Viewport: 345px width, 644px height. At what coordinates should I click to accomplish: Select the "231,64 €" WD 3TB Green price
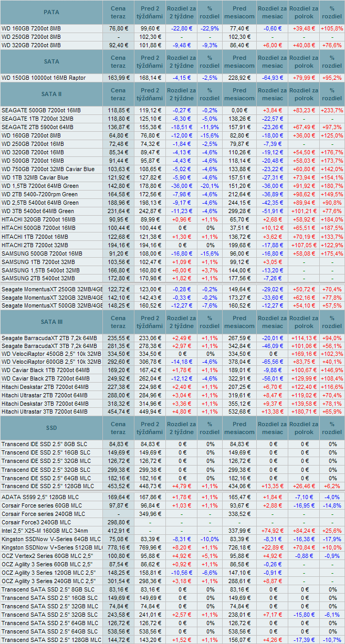click(119, 211)
